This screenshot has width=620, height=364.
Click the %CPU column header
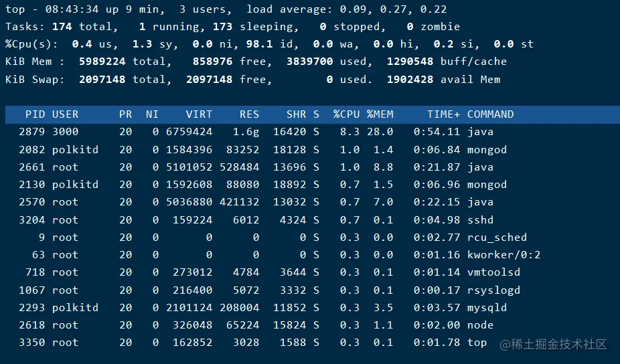[346, 114]
